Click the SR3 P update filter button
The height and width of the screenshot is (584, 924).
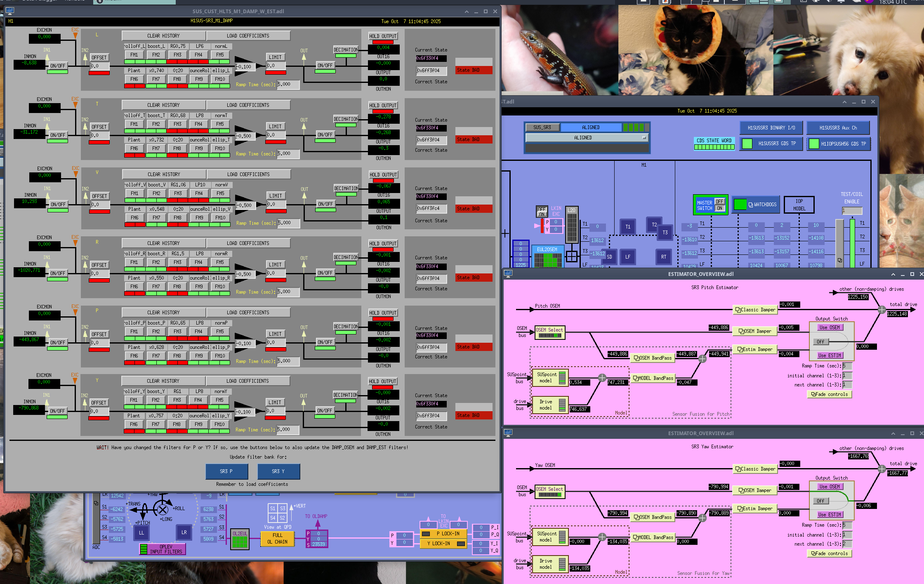pos(226,471)
